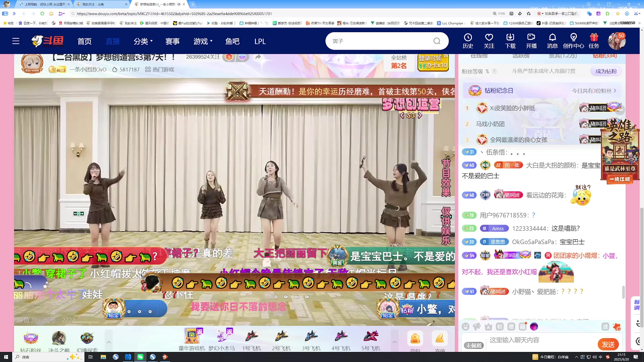644x362 pixels.
Task: Open browser undo-close dropdown arrow
Action: [x=64, y=14]
